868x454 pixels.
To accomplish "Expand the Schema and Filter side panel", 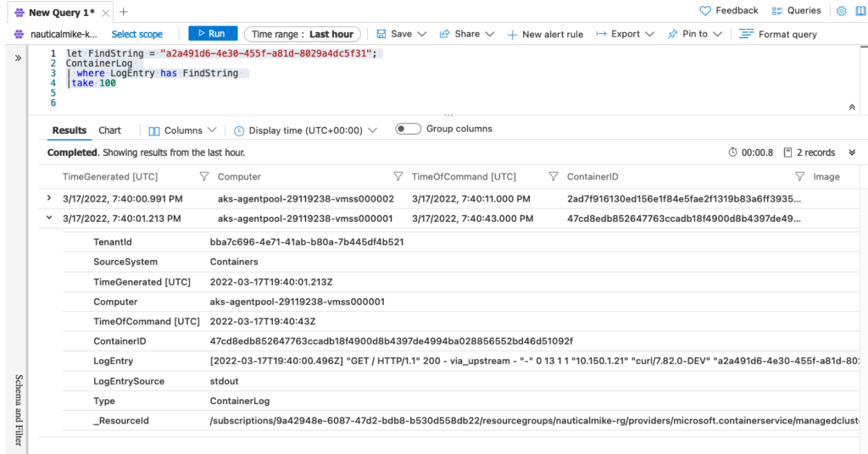I will pos(19,58).
